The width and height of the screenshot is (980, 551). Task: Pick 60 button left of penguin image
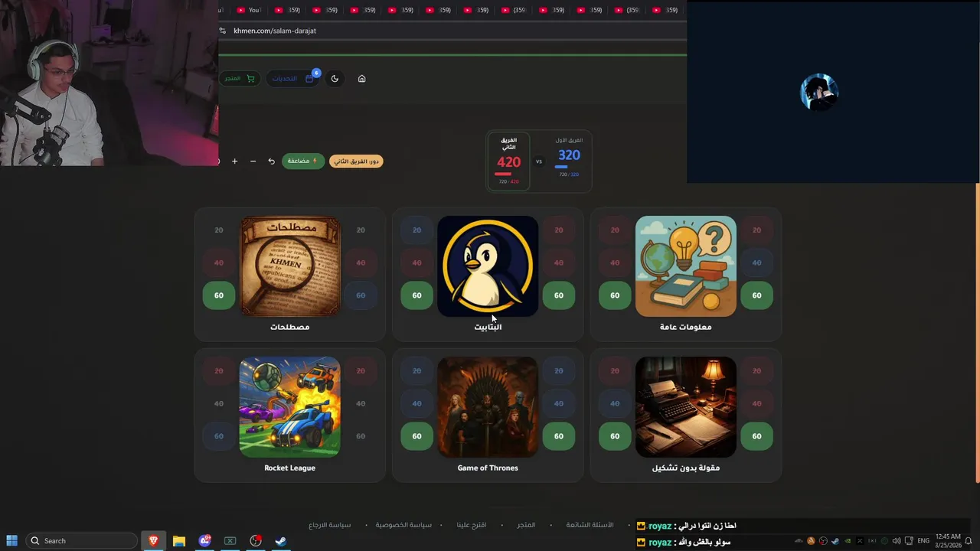click(416, 295)
